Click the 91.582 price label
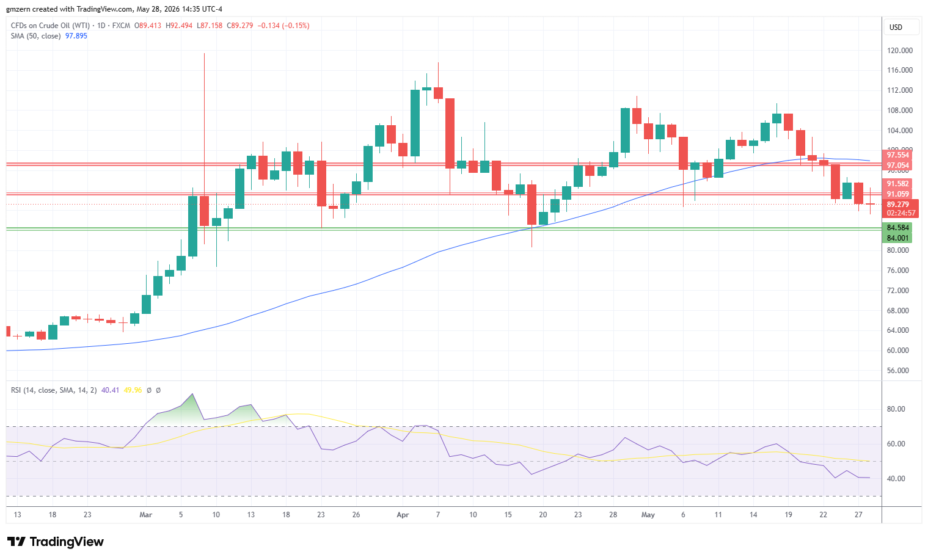 click(x=898, y=184)
